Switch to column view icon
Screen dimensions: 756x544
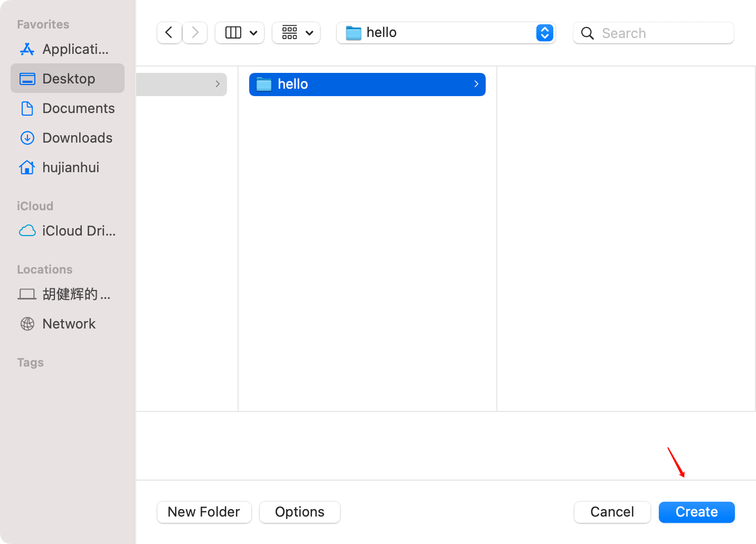pyautogui.click(x=233, y=33)
